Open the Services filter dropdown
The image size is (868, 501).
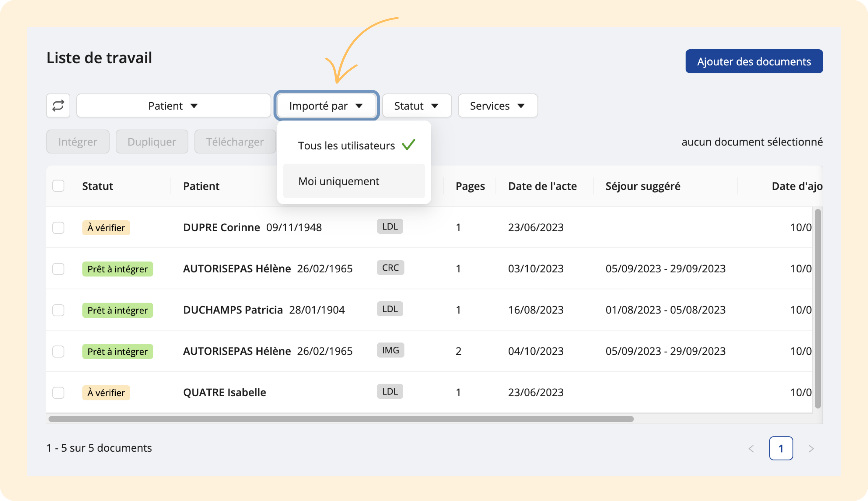tap(498, 106)
